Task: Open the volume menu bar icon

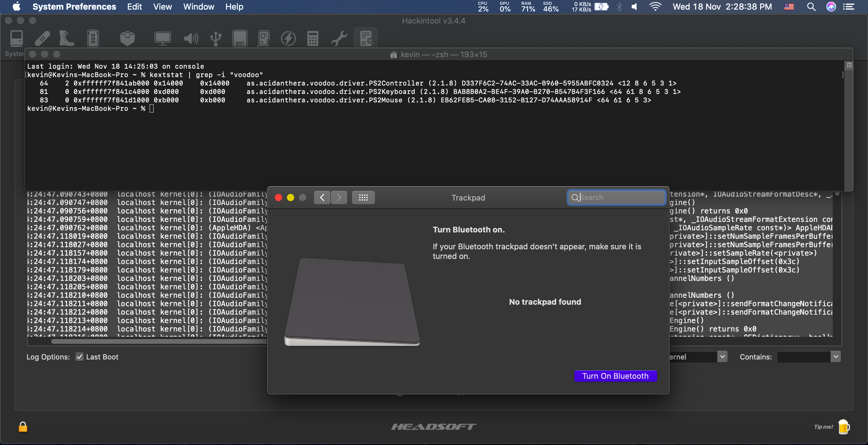Action: click(634, 7)
